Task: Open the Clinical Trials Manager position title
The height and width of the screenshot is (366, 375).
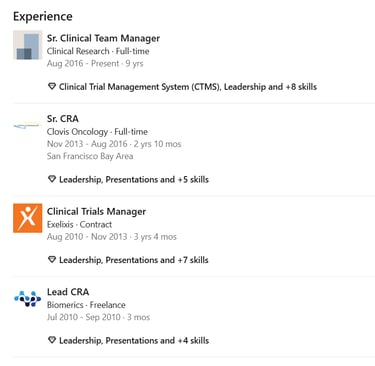Action: click(x=96, y=212)
